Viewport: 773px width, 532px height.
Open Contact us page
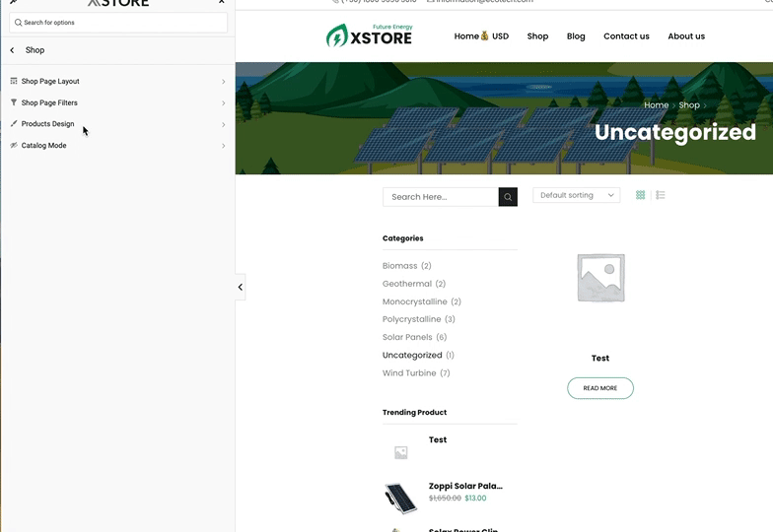[626, 35]
